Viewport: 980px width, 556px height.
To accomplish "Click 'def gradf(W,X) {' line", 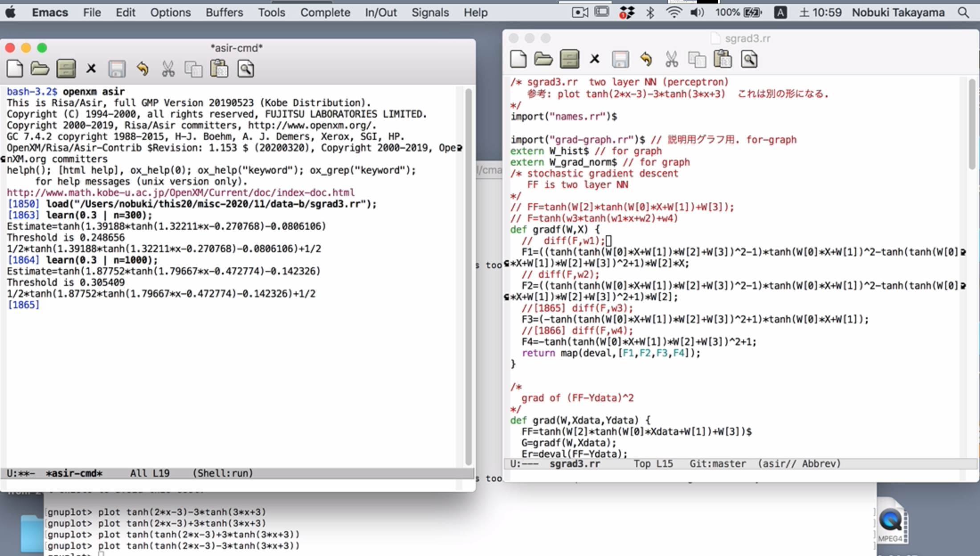I will click(555, 229).
